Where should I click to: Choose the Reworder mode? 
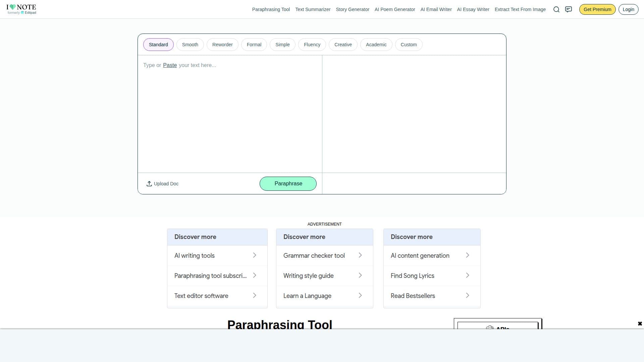tap(222, 45)
